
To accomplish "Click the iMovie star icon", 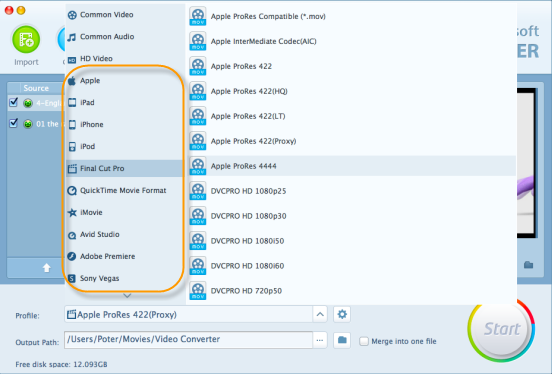I will click(72, 212).
